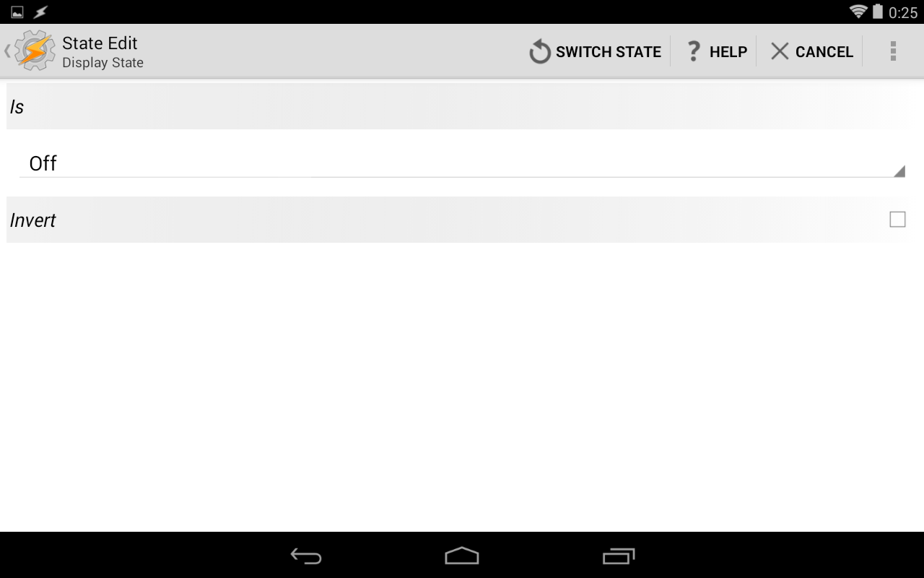Open the three-dot overflow menu

[893, 51]
